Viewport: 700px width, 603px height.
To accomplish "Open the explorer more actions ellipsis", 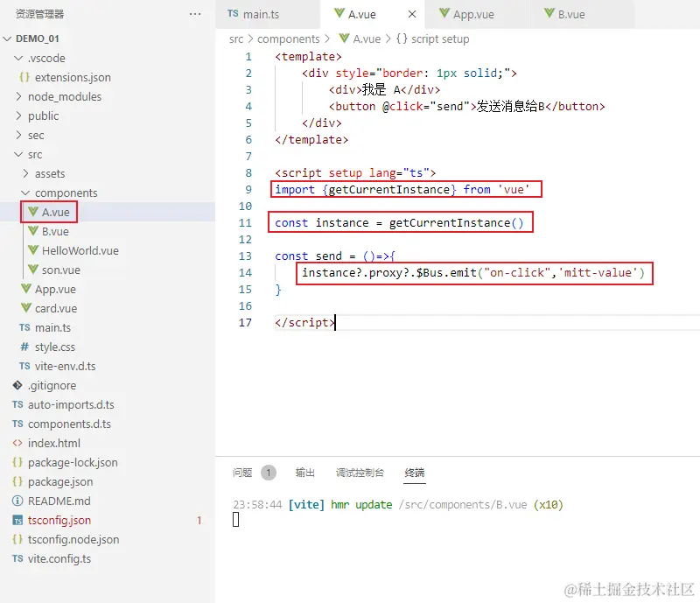I will (194, 14).
